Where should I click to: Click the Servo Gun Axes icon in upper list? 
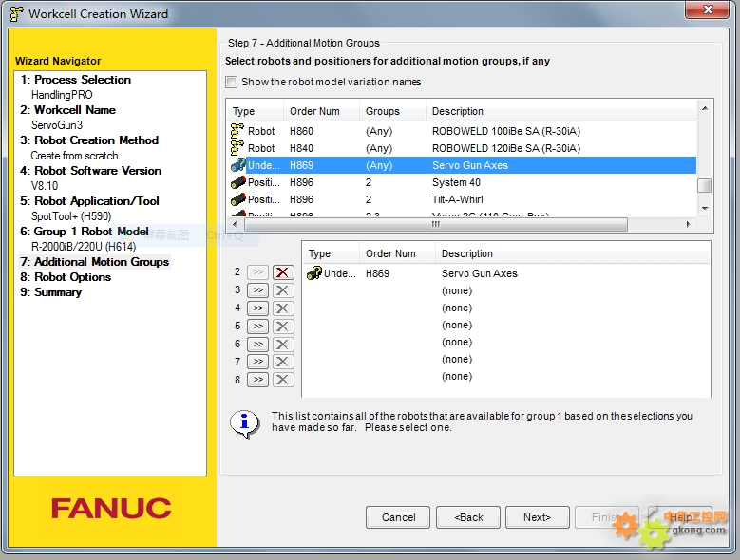pos(237,165)
